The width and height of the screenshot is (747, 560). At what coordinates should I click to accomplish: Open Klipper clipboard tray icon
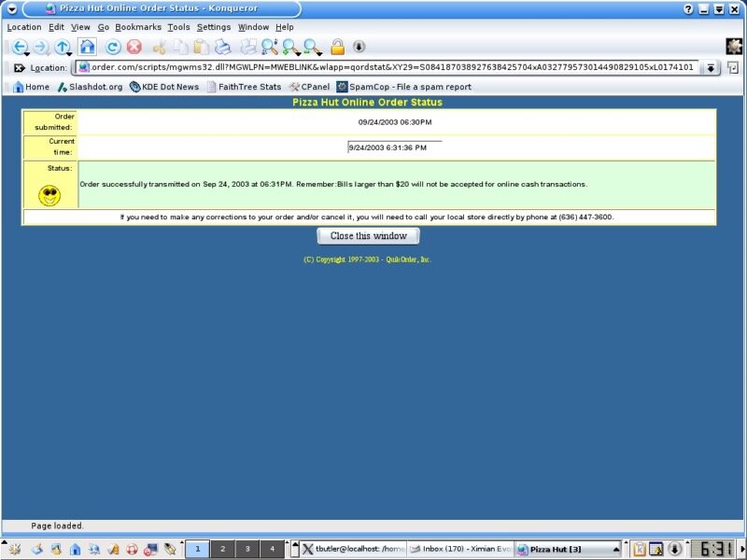coord(640,549)
